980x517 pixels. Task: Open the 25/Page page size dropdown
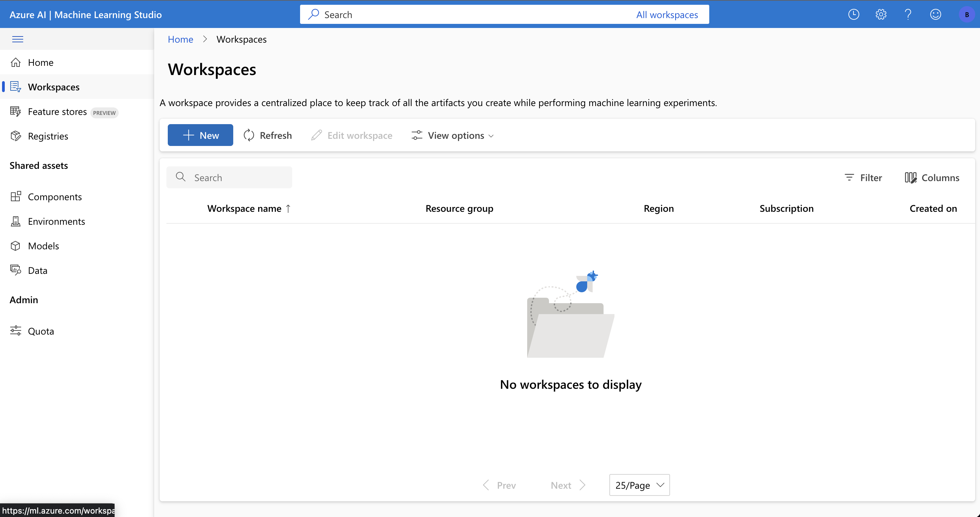[639, 485]
